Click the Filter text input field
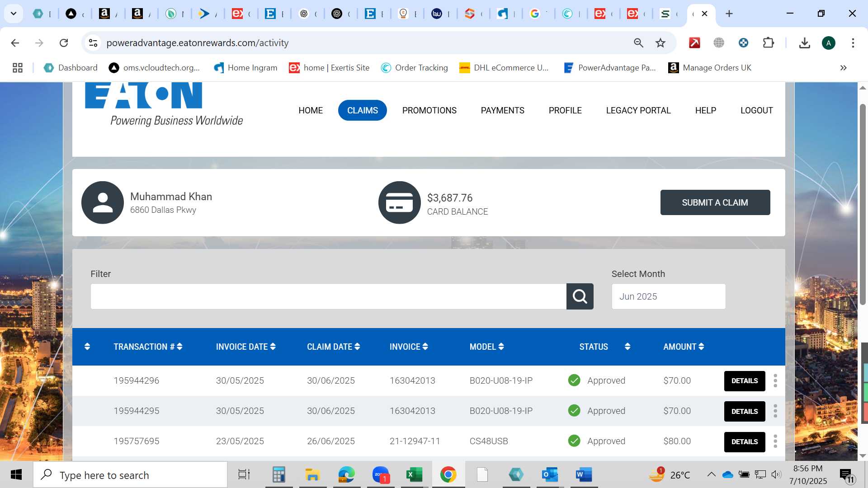The height and width of the screenshot is (488, 868). coord(328,296)
